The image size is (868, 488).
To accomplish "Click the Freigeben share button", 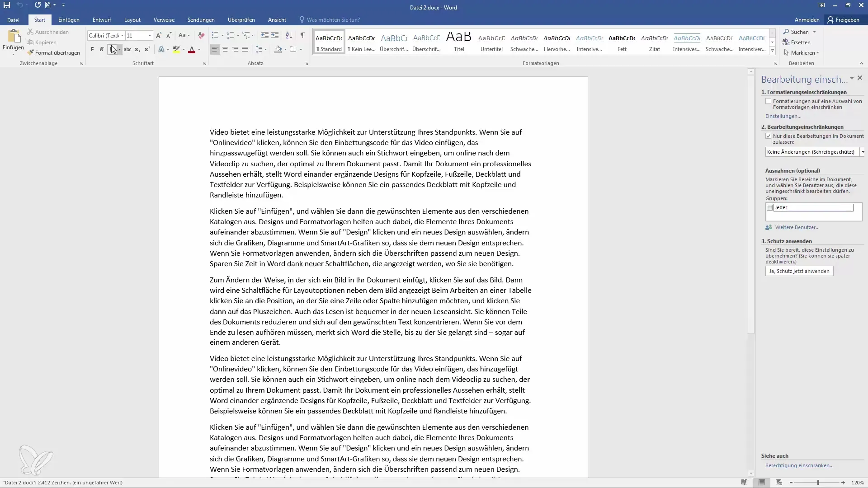I will (844, 20).
